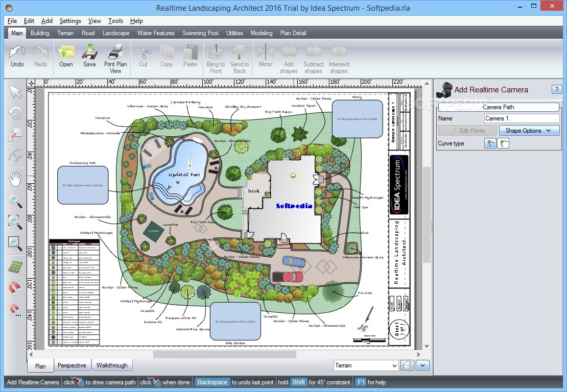Switch to the Terrain ribbon tab
Image resolution: width=567 pixels, height=392 pixels.
click(x=65, y=33)
